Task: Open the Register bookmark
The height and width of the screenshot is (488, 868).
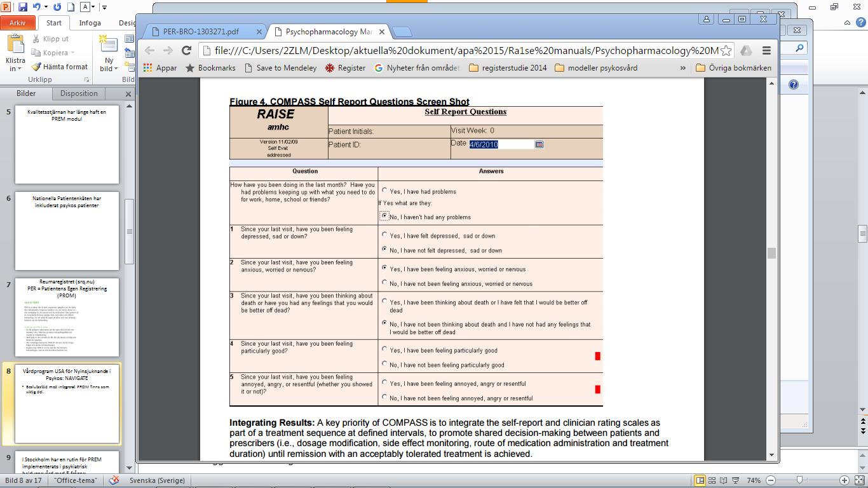Action: coord(345,67)
